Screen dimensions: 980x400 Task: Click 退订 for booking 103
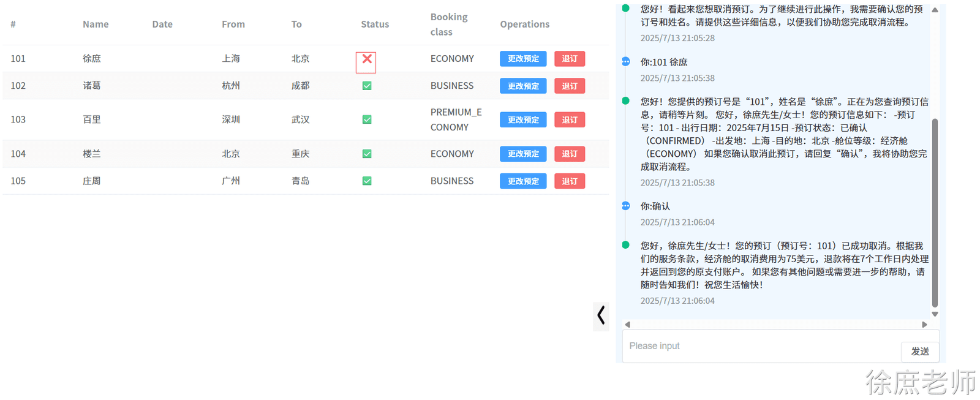tap(570, 119)
